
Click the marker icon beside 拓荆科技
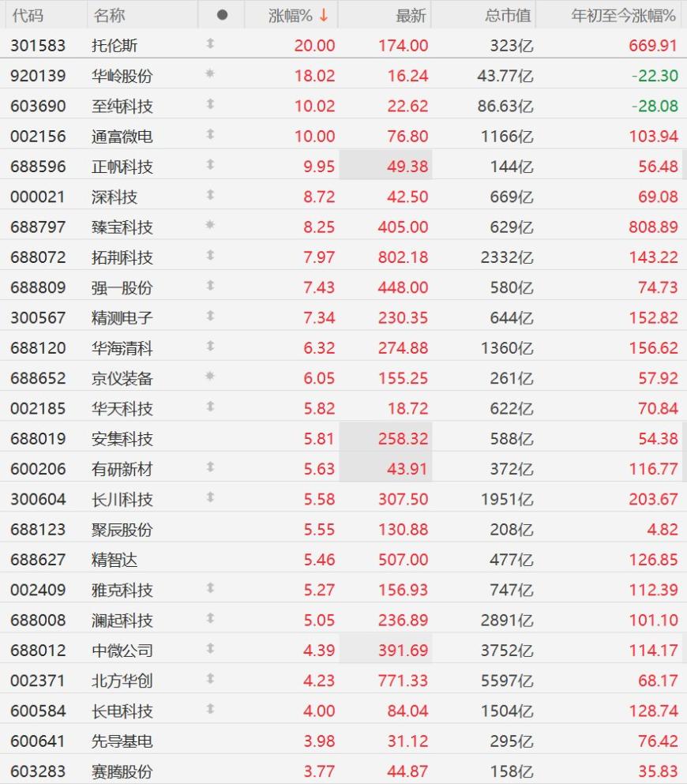pos(210,255)
